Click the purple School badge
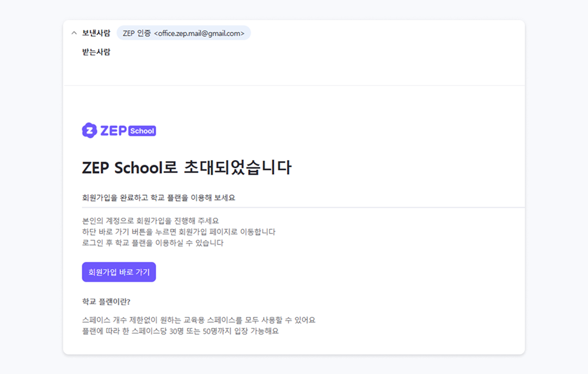 pyautogui.click(x=142, y=131)
